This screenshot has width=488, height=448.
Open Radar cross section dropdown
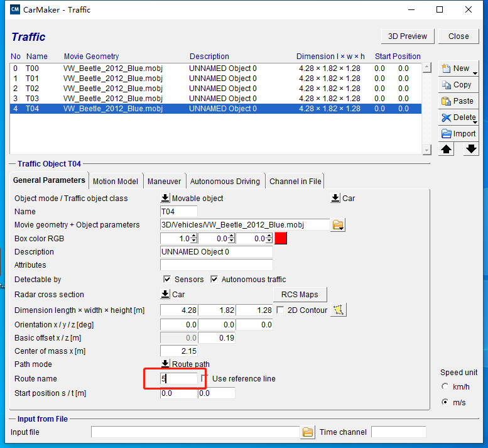165,294
